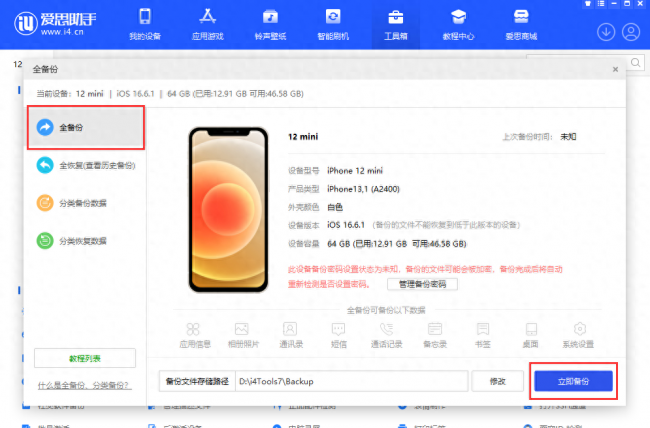Select 分类恢复数据 option
This screenshot has width=650, height=428.
(71, 241)
